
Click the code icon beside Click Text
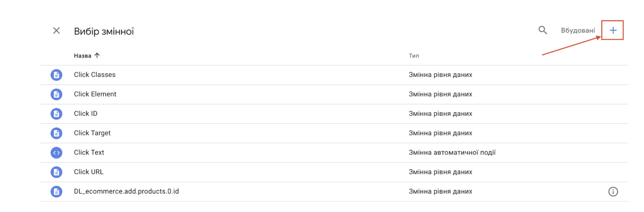56,153
